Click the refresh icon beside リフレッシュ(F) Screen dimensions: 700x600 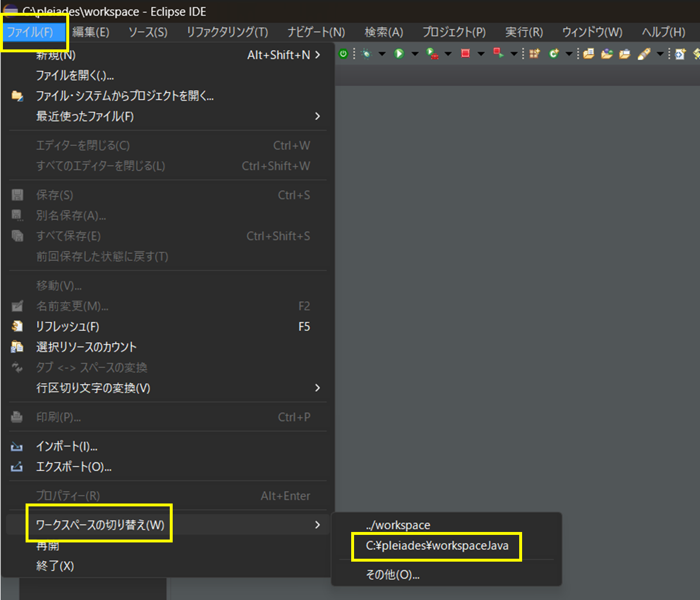pyautogui.click(x=17, y=326)
